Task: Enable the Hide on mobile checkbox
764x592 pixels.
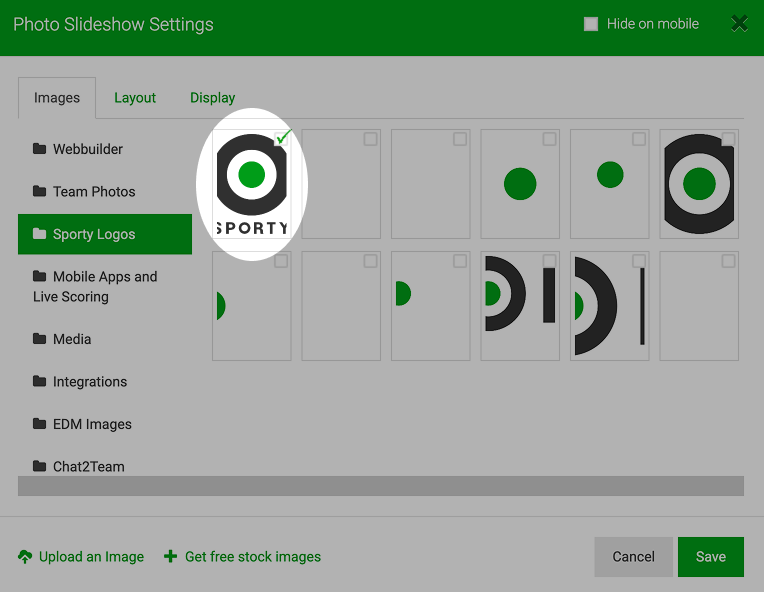Action: 591,24
